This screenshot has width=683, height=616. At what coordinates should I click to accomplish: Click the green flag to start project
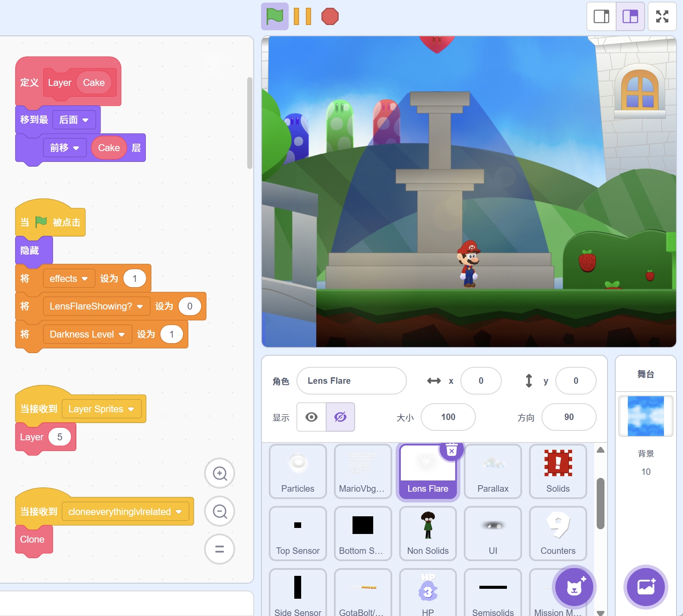click(x=274, y=16)
